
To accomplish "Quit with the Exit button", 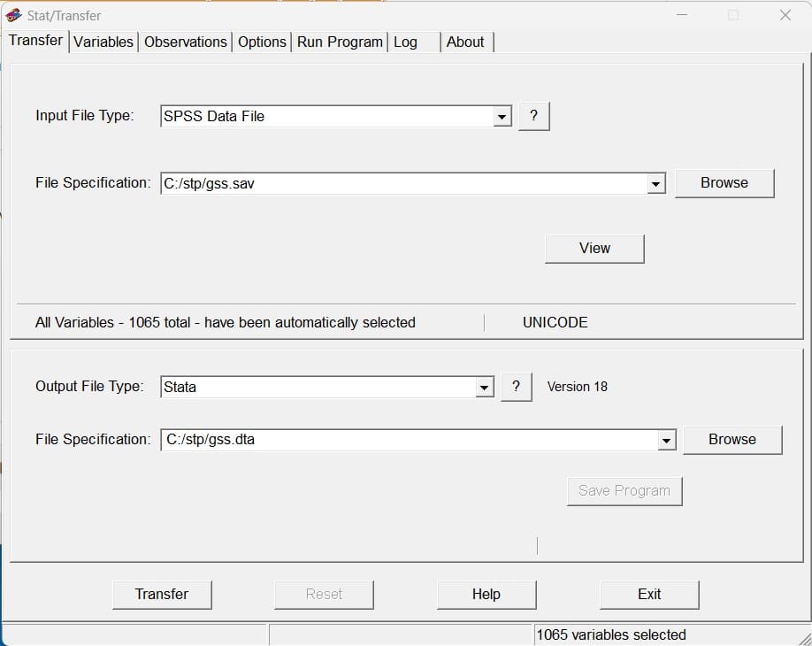I will point(649,595).
